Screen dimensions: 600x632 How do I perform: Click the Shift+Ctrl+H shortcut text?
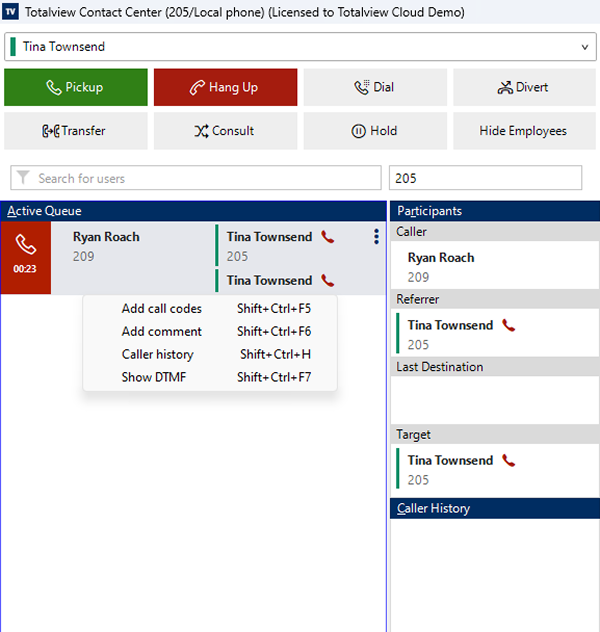point(276,354)
